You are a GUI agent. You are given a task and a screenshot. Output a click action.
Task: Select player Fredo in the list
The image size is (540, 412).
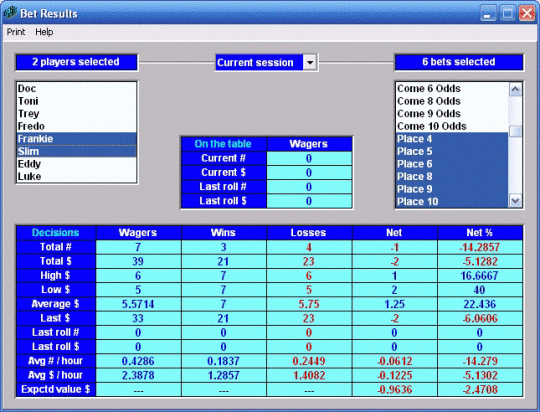click(x=76, y=126)
